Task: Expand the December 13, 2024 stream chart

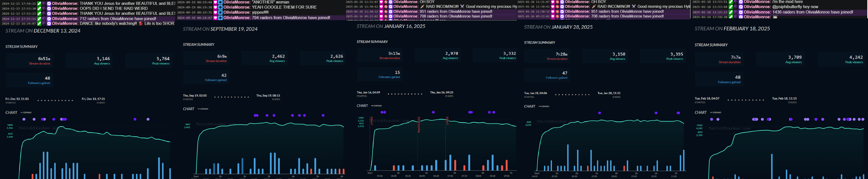Action: 26,113
